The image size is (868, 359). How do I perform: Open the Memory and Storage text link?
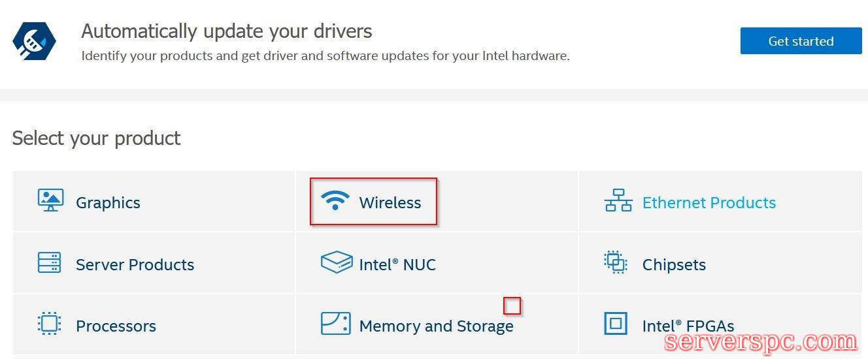click(x=436, y=326)
